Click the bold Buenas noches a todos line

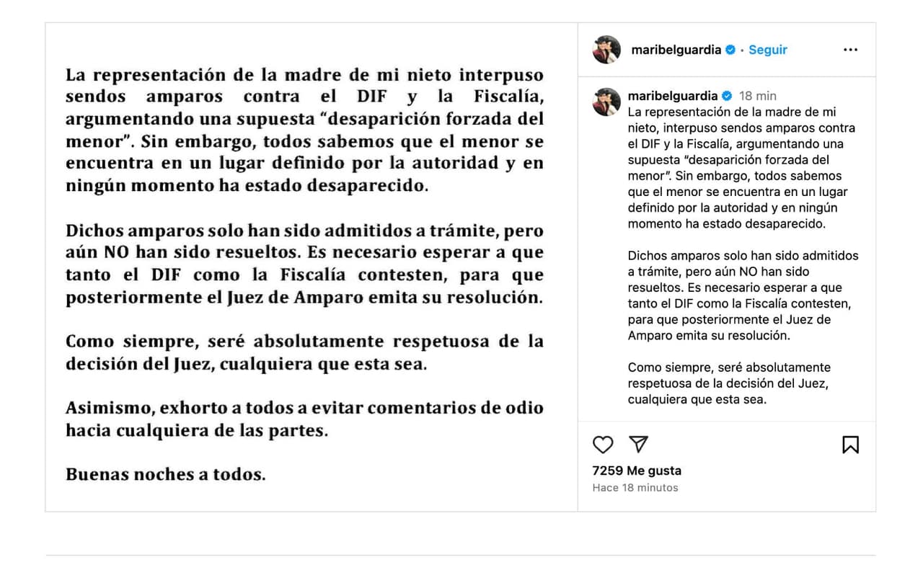point(166,474)
